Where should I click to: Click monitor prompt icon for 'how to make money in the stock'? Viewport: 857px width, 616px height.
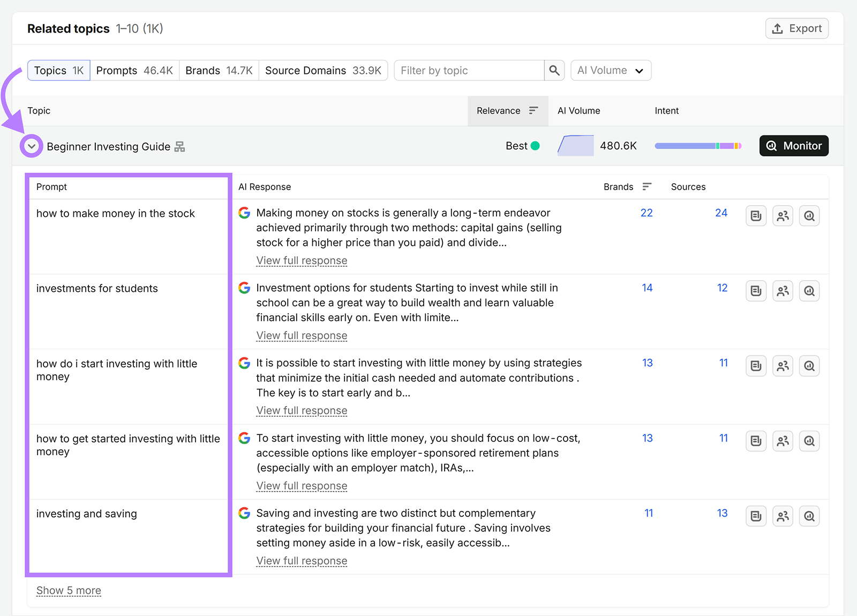tap(809, 216)
